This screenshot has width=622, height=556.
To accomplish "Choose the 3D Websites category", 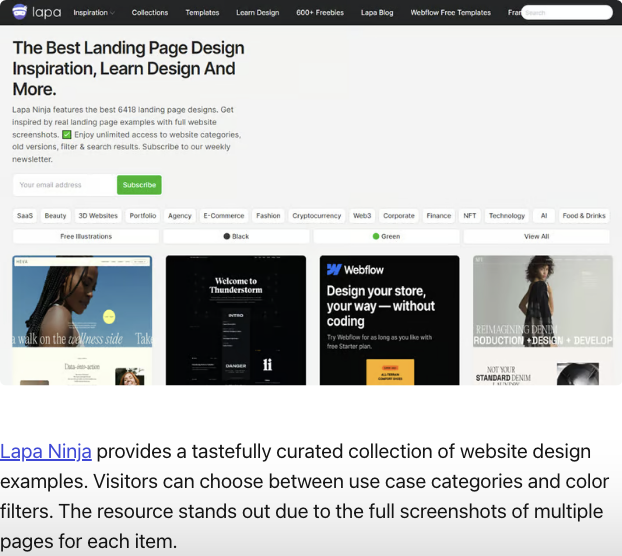I will click(98, 216).
